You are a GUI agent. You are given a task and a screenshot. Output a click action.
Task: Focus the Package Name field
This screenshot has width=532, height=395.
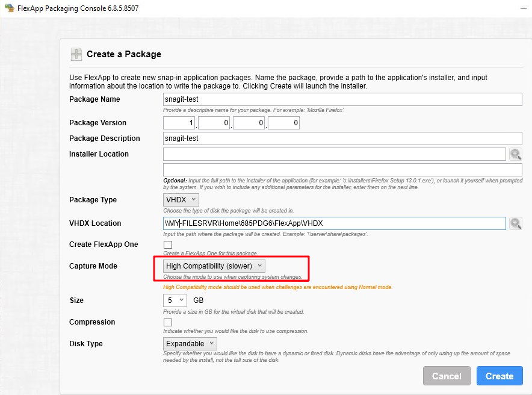[342, 99]
